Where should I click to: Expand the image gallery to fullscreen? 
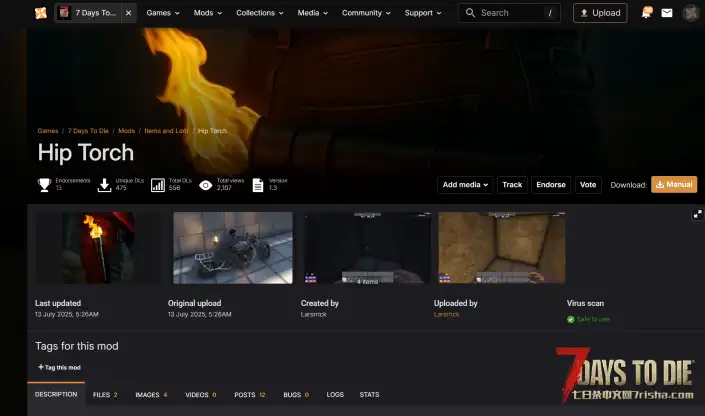pyautogui.click(x=697, y=215)
